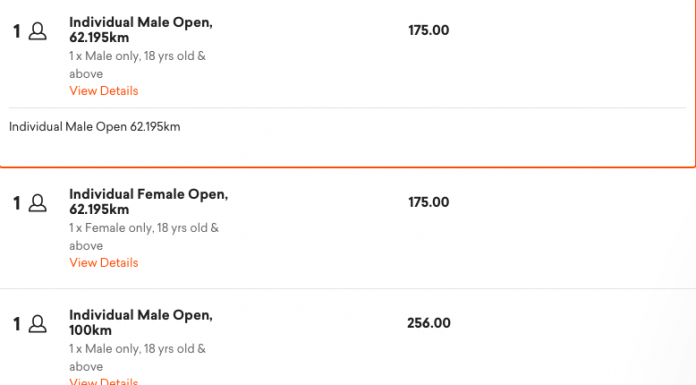
Task: Click quantity 1 beside Male Open 100km
Action: click(17, 324)
